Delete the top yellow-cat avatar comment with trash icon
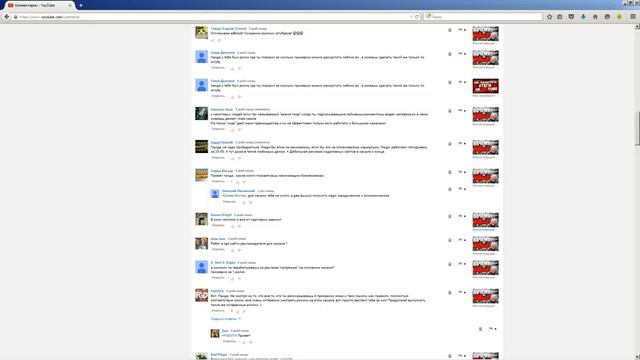 pyautogui.click(x=450, y=30)
